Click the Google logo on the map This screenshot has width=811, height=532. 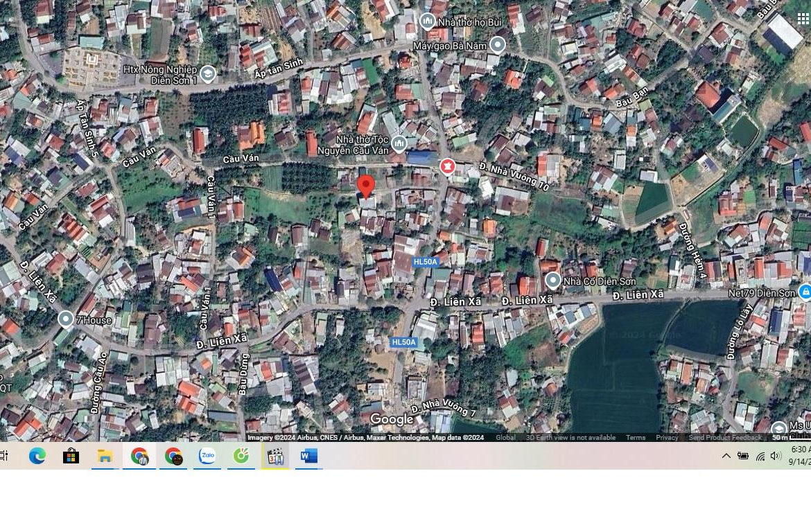392,420
